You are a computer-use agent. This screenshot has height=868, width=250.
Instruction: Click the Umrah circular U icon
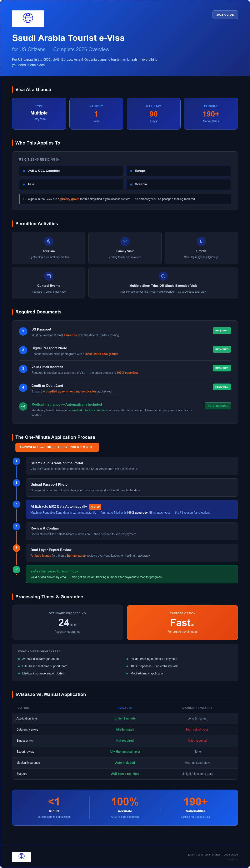click(201, 241)
